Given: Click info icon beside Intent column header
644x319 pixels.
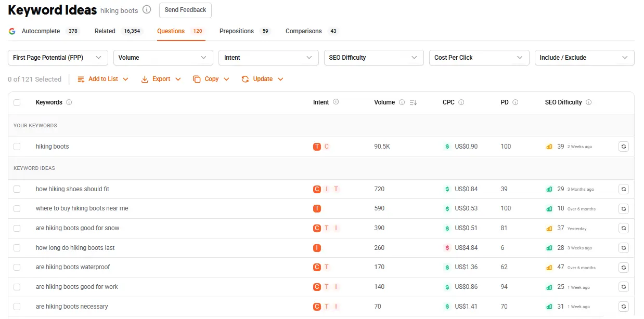Looking at the screenshot, I should point(336,102).
